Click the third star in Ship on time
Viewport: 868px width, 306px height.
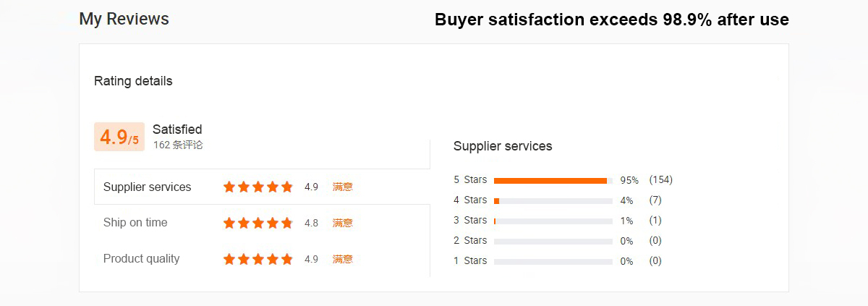coord(258,223)
